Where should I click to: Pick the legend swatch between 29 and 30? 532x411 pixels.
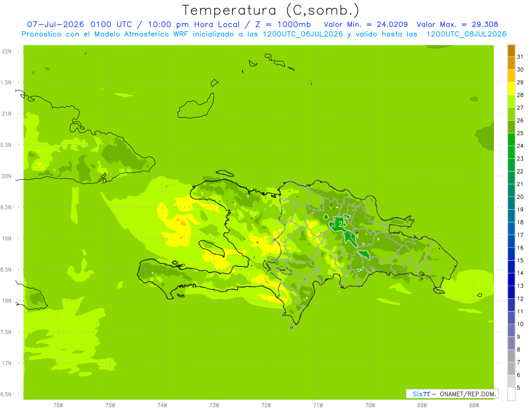(x=511, y=76)
